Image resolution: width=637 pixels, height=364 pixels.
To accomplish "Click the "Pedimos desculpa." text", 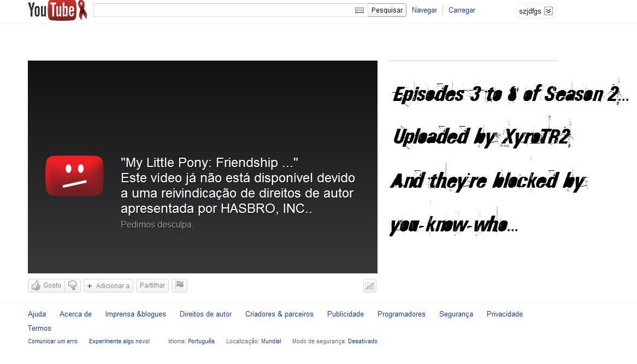I will coord(157,224).
